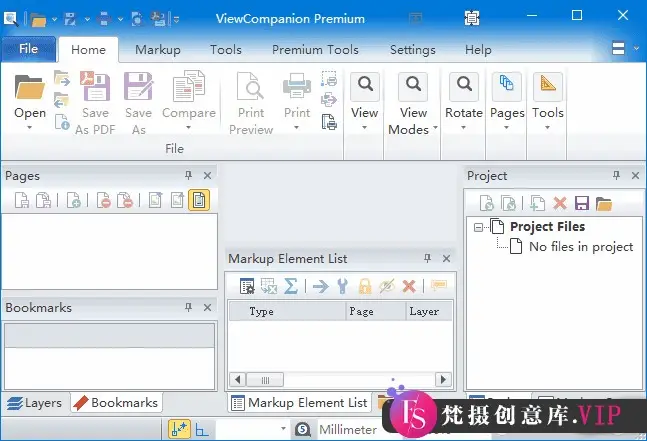
Task: Click the red X remove icon in Project panel
Action: click(x=560, y=203)
